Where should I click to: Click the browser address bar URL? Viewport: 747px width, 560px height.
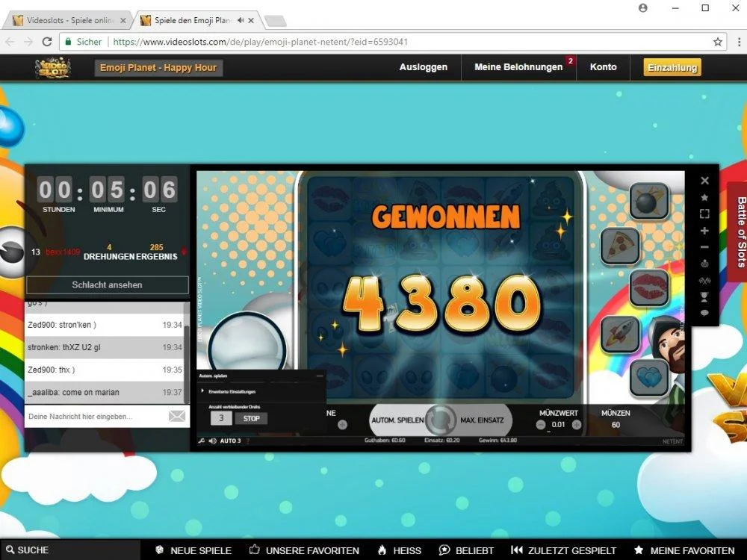point(260,42)
